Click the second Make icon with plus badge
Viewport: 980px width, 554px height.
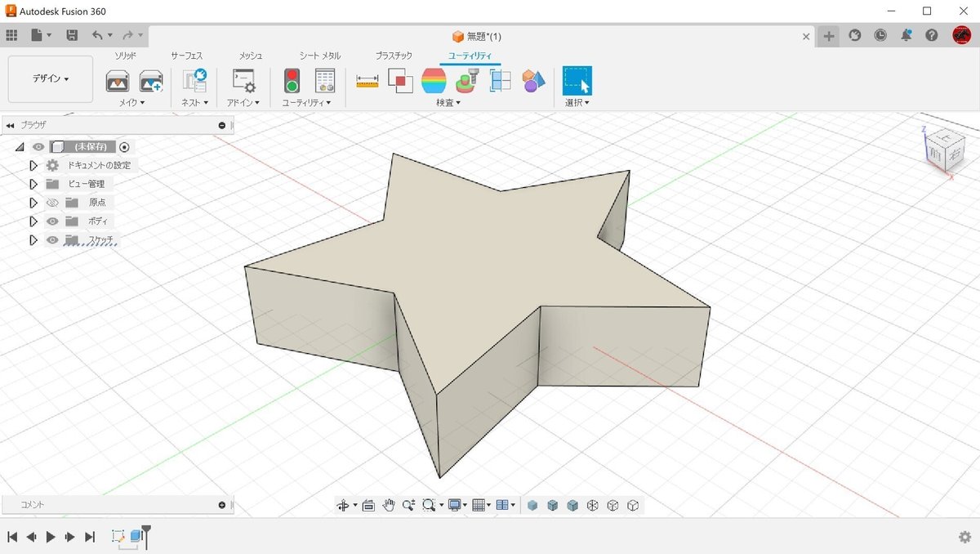[151, 81]
